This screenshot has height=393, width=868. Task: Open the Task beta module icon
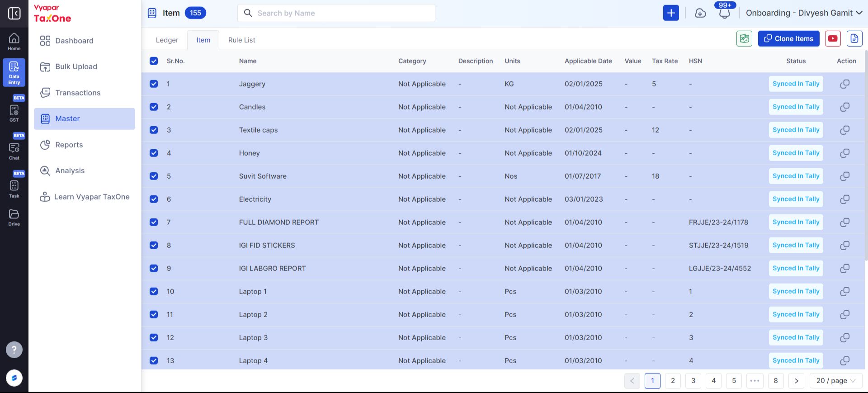(x=14, y=189)
